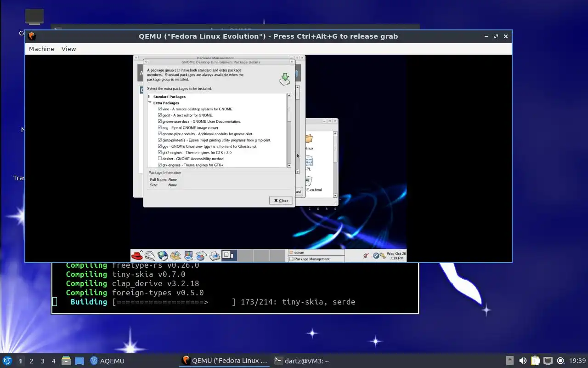Switch to dartz@VM3 terminal taskbar entry
Viewport: 588px width, 368px height.
(301, 361)
